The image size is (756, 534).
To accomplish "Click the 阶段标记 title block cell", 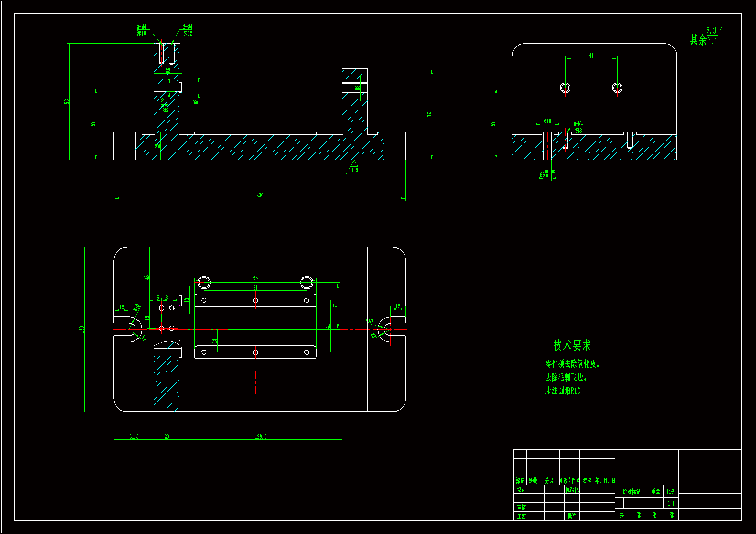I will (x=631, y=492).
